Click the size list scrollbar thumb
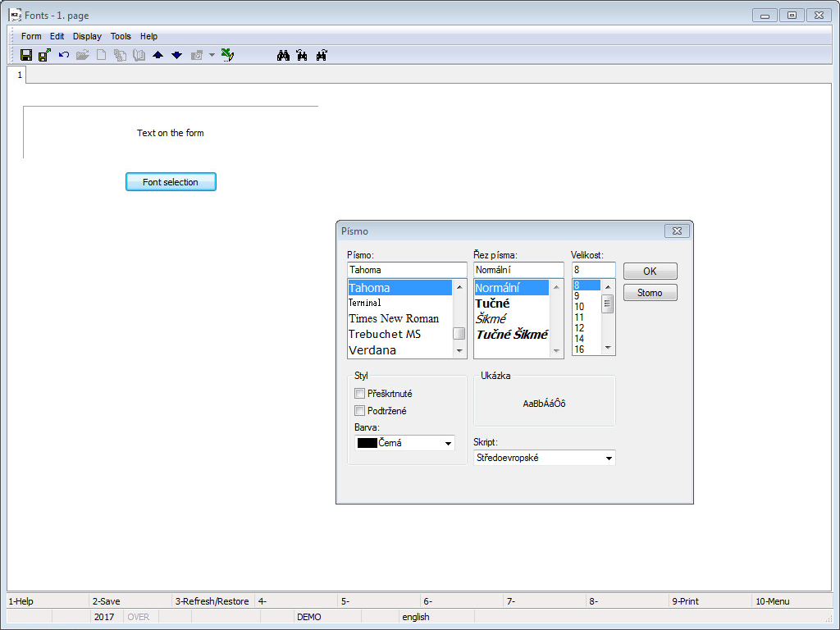 click(x=608, y=305)
